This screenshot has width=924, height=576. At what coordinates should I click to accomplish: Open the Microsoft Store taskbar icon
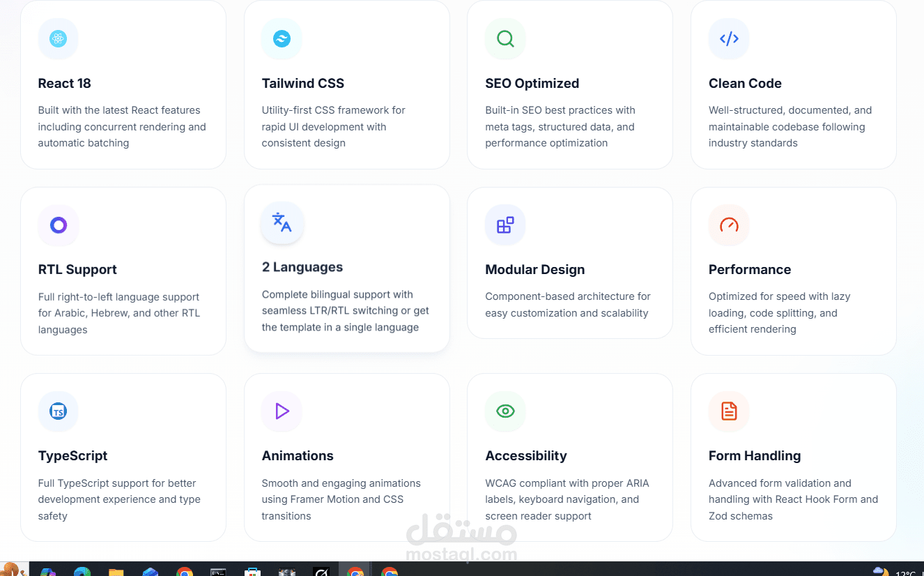point(252,573)
